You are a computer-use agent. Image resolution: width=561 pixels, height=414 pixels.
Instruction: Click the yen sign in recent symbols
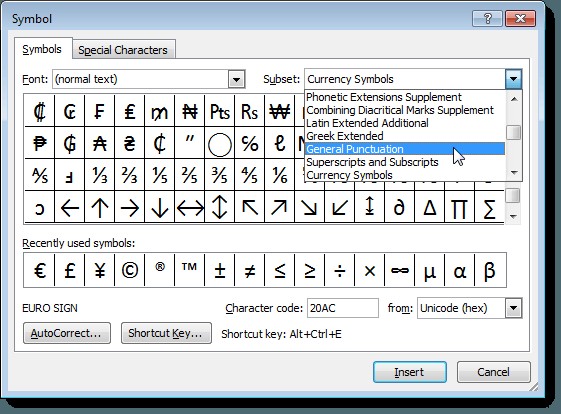coord(99,270)
